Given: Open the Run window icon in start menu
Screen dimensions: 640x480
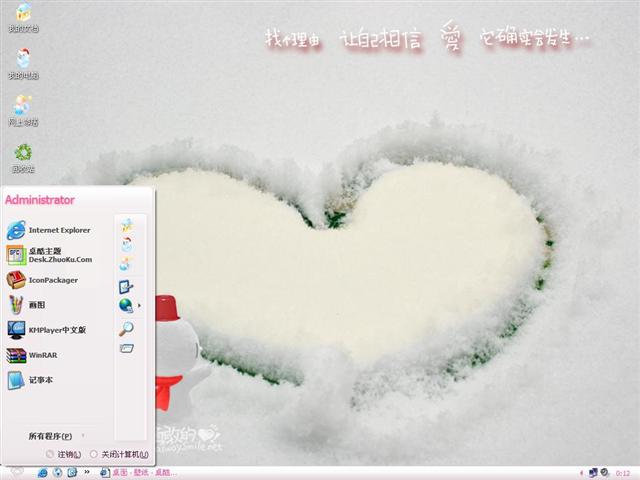Looking at the screenshot, I should 127,348.
